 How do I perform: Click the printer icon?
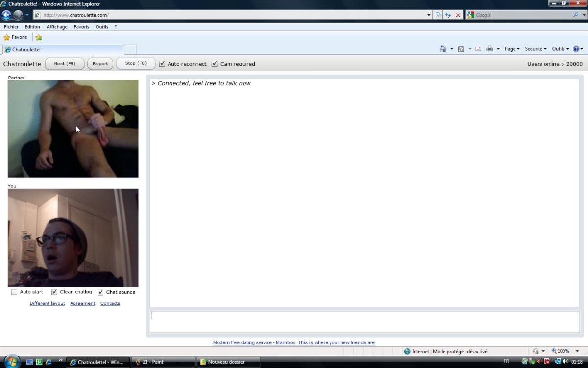coord(490,49)
